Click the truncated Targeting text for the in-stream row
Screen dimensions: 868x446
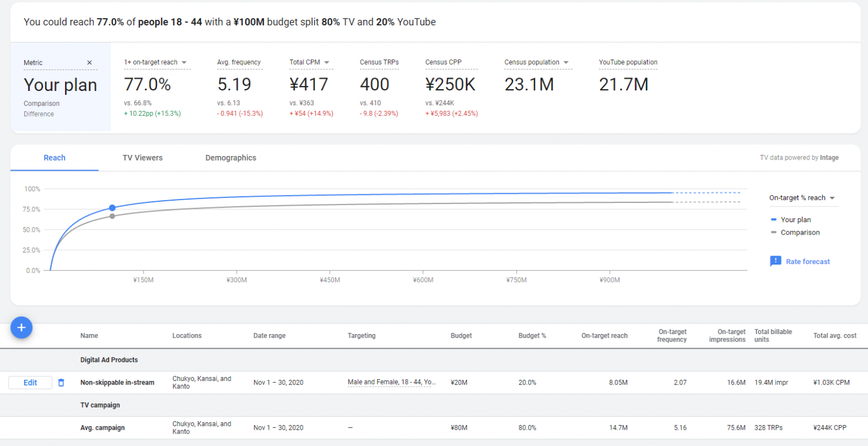point(392,382)
